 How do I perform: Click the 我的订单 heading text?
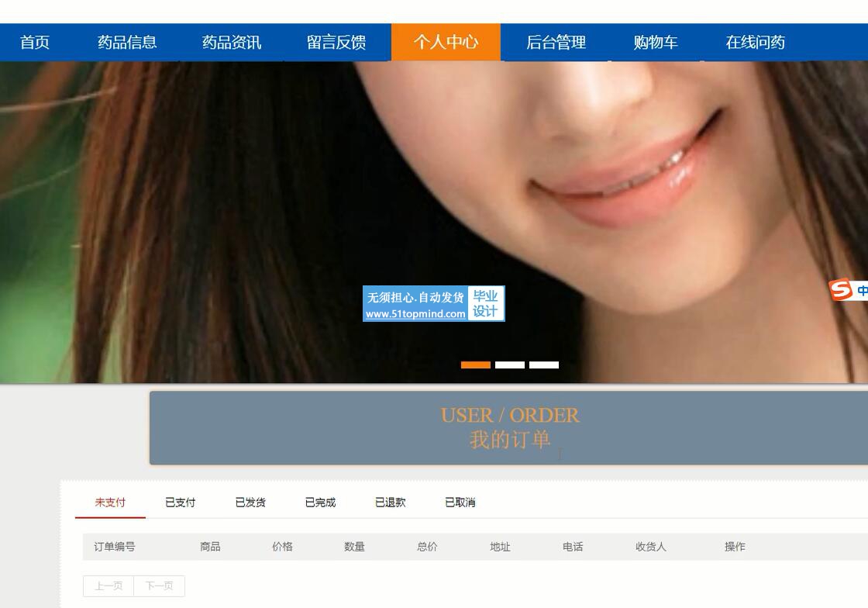click(x=510, y=440)
